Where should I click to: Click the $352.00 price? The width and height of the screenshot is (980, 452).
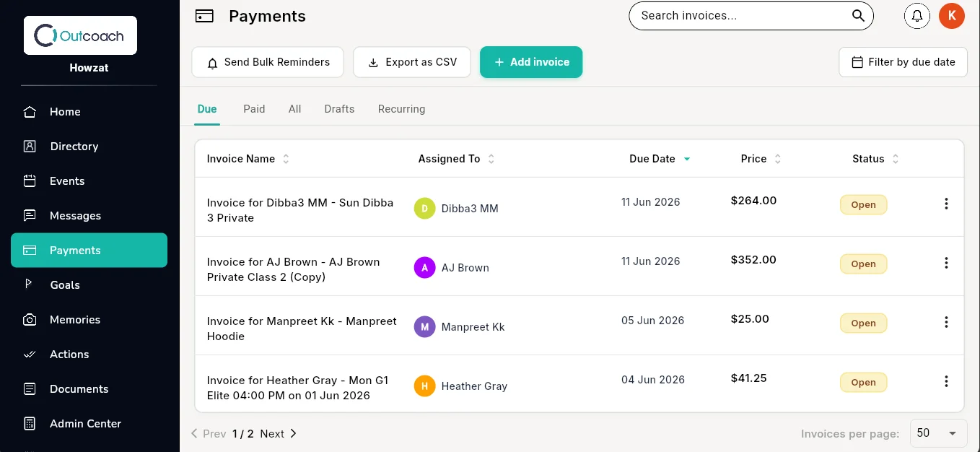coord(753,260)
